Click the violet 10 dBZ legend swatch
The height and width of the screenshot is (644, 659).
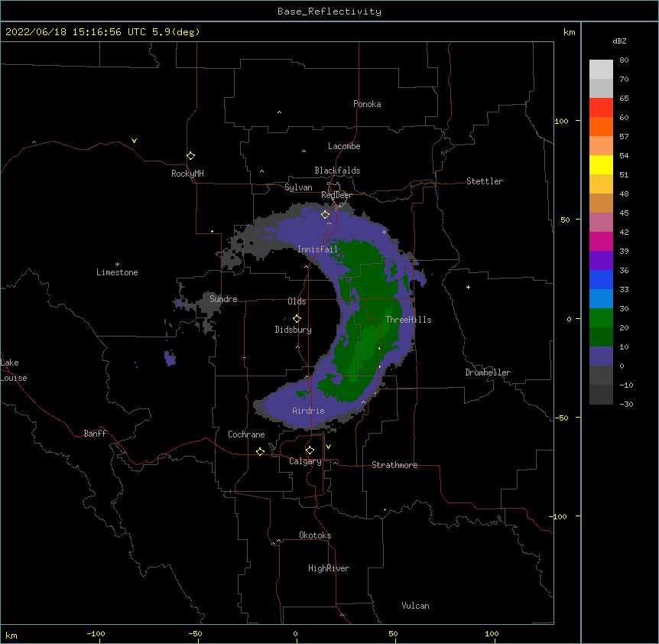coord(601,356)
